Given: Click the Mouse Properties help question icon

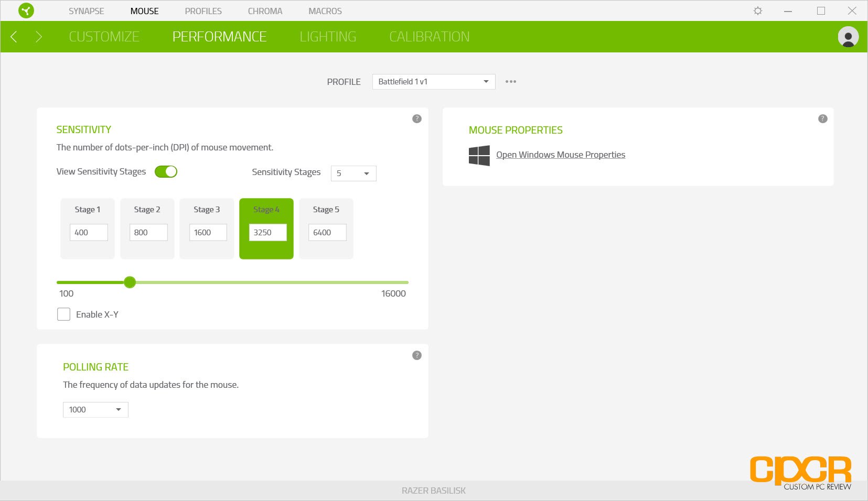Looking at the screenshot, I should (x=823, y=119).
